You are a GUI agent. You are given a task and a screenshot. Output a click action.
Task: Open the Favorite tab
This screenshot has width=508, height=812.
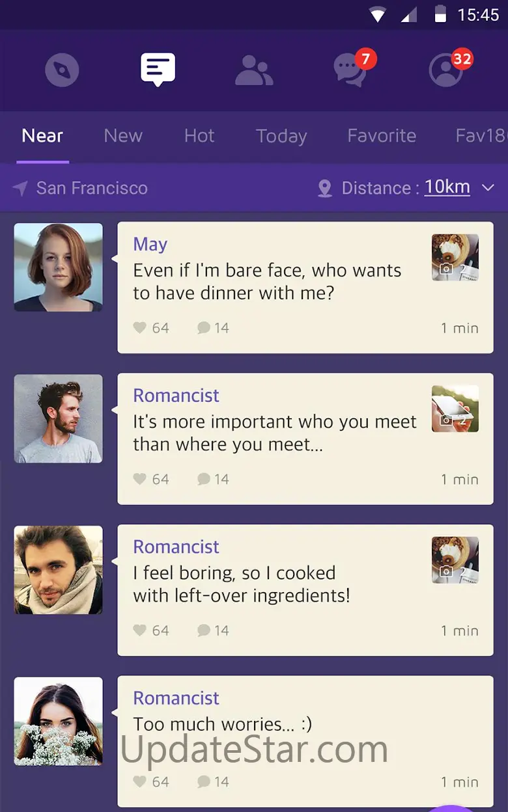382,135
